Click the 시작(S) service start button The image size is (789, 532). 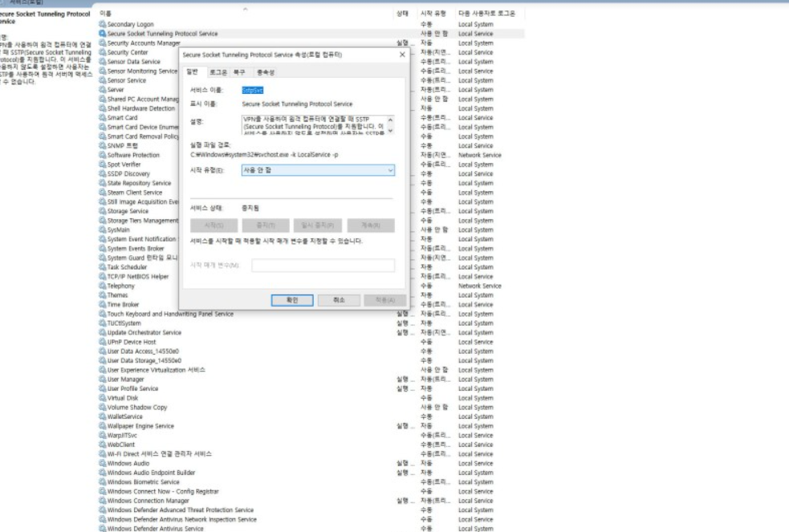(214, 225)
